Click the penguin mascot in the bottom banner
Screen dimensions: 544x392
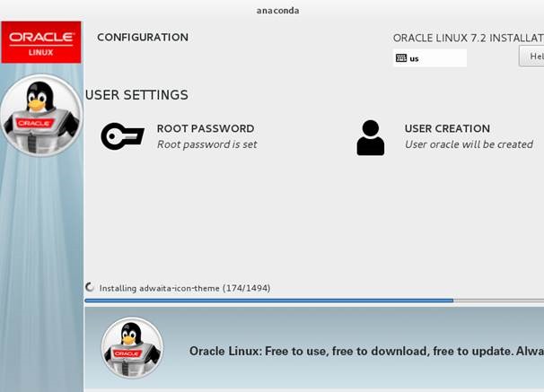(x=132, y=348)
